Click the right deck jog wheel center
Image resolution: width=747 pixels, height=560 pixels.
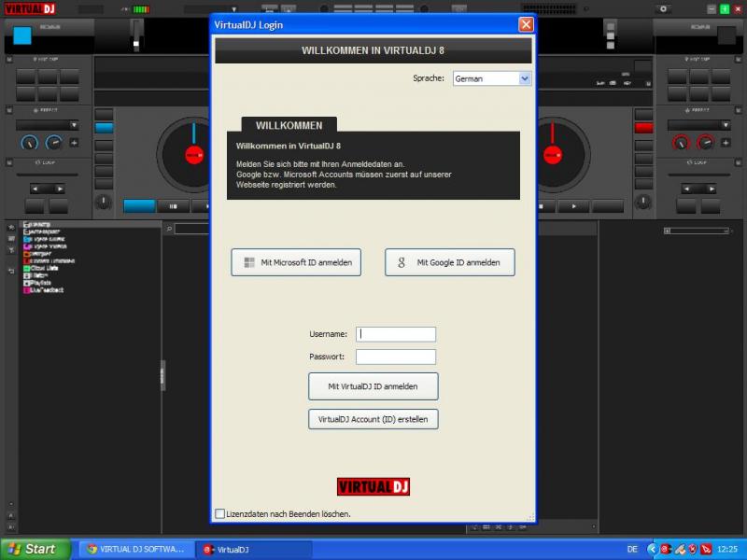[x=553, y=155]
